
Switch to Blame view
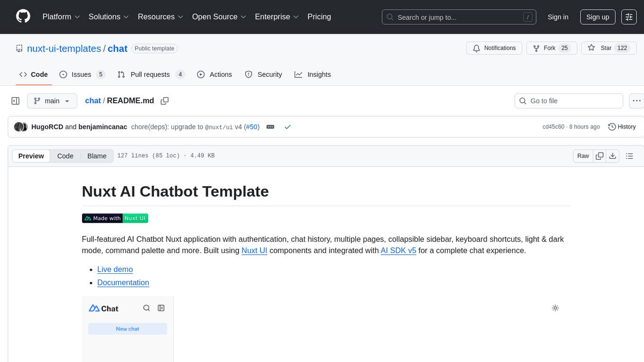[97, 156]
